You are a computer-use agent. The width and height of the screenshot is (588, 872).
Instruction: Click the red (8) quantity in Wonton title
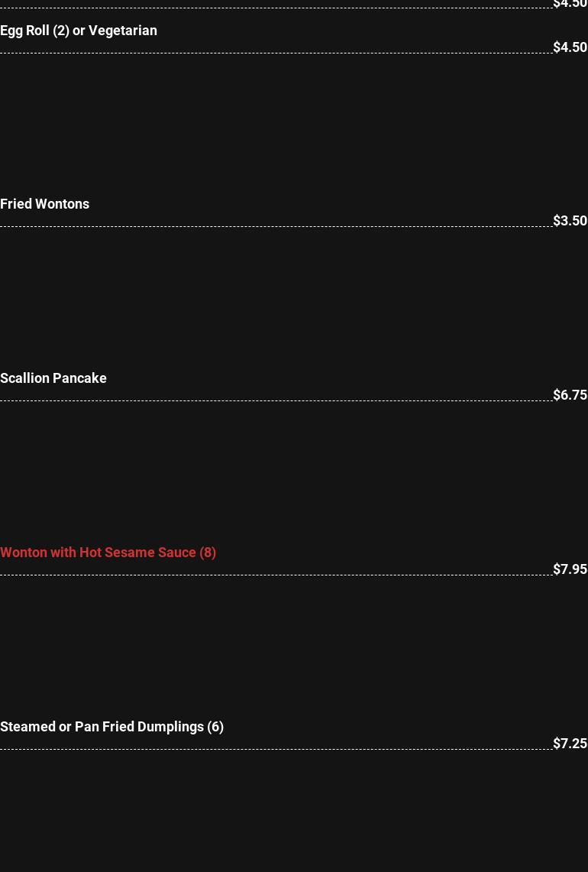click(x=208, y=553)
